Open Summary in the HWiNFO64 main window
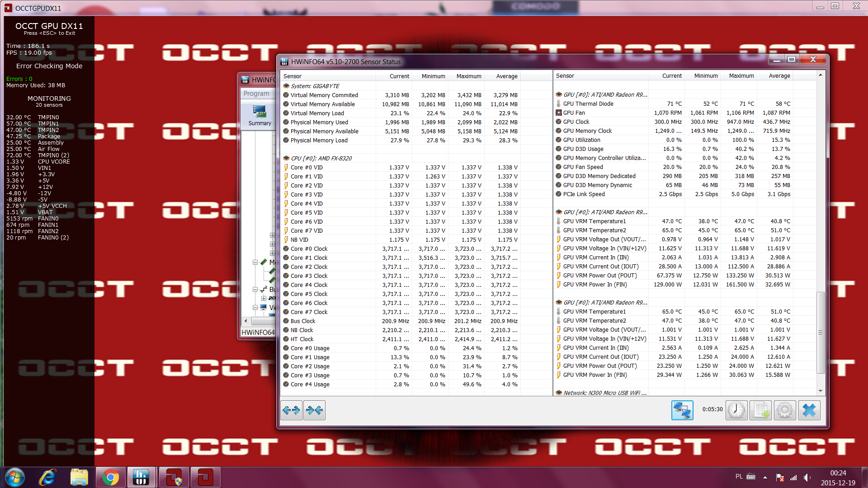Viewport: 868px width, 488px height. [259, 115]
